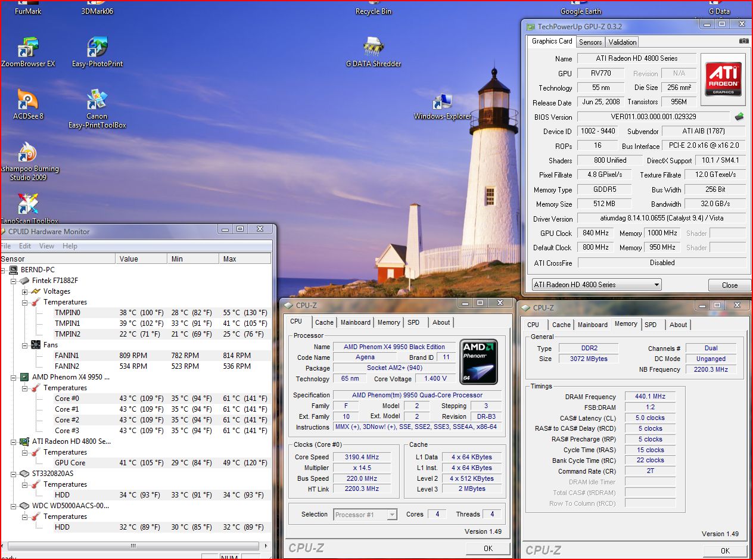Screen dimensions: 753x560
Task: Open the Easy-PhotoPrint desktop icon
Action: [97, 48]
